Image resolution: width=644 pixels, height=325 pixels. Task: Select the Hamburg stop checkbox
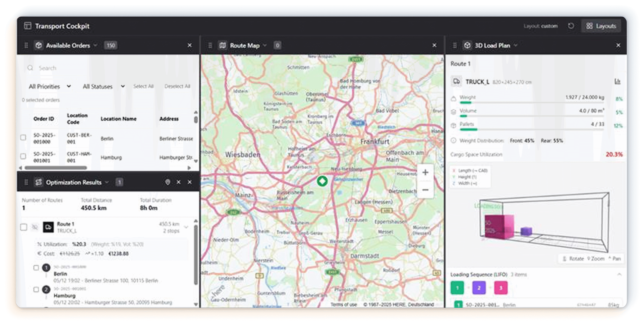point(36,289)
